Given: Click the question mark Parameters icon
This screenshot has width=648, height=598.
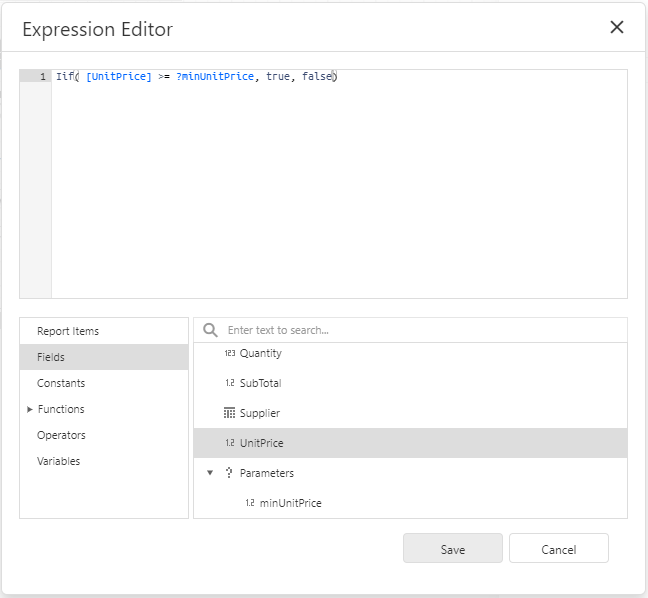Looking at the screenshot, I should [229, 473].
